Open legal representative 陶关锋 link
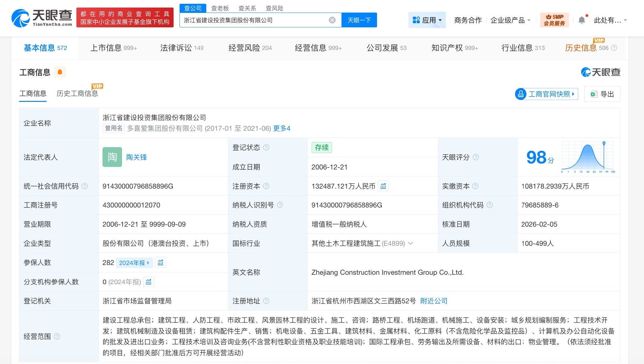 coord(136,157)
